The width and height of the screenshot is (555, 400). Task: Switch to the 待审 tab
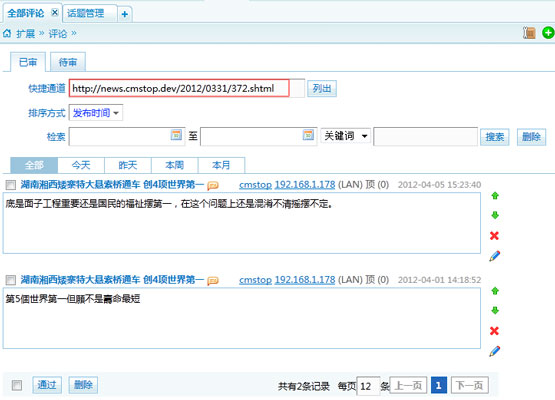click(68, 62)
